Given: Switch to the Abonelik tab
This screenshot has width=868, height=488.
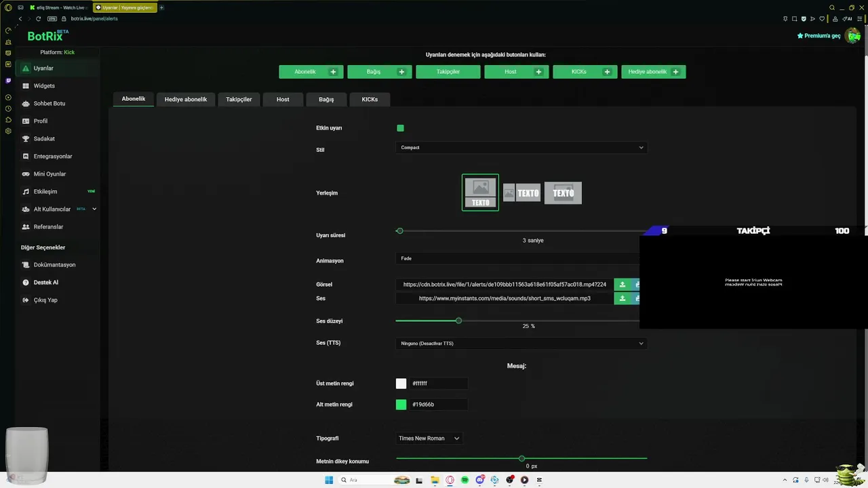Looking at the screenshot, I should pos(134,99).
